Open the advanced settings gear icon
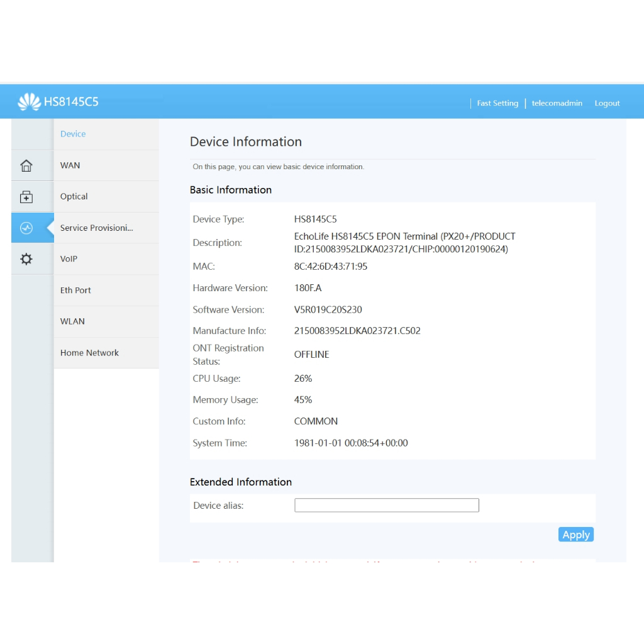Viewport: 644px width, 644px height. (26, 259)
